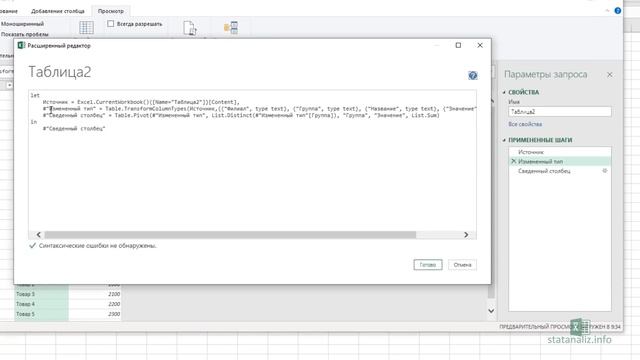The height and width of the screenshot is (360, 640).
Task: Click the table grid icon in the ribbon
Action: coord(86,27)
